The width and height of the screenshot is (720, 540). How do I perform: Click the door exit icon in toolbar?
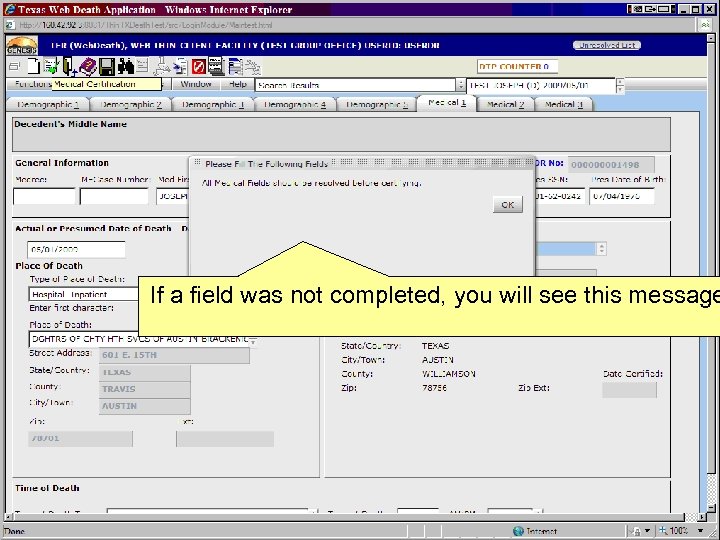point(69,67)
